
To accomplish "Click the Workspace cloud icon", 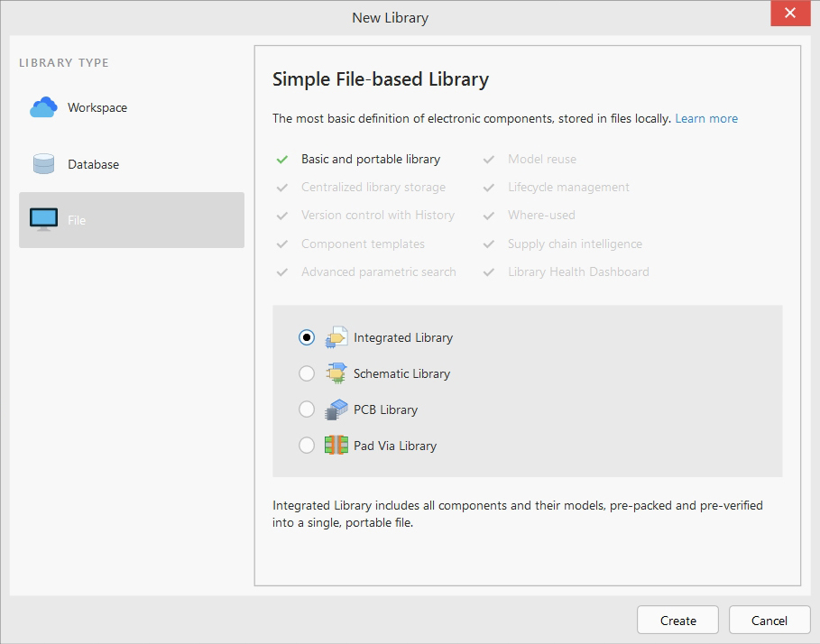I will pos(43,107).
